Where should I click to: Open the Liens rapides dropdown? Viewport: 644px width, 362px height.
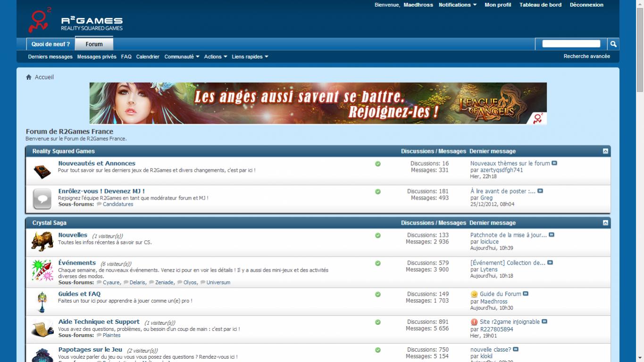tap(250, 57)
